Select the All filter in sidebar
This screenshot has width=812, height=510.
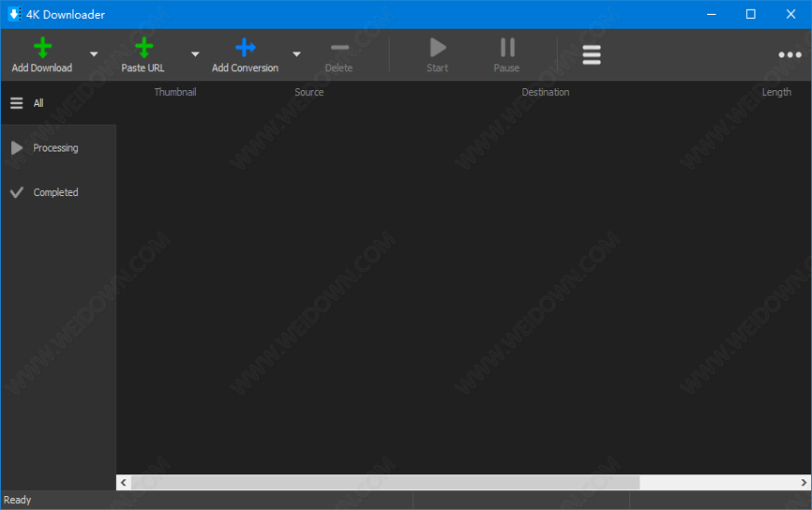pyautogui.click(x=38, y=103)
